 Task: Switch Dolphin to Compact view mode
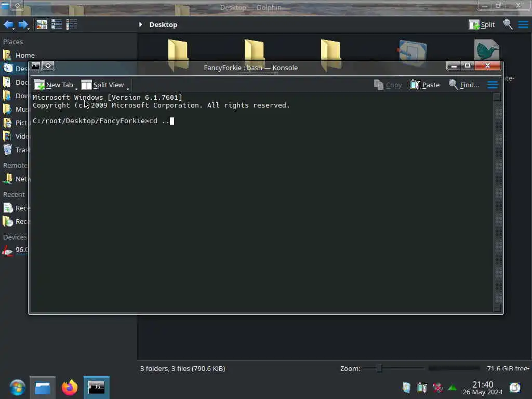point(56,24)
